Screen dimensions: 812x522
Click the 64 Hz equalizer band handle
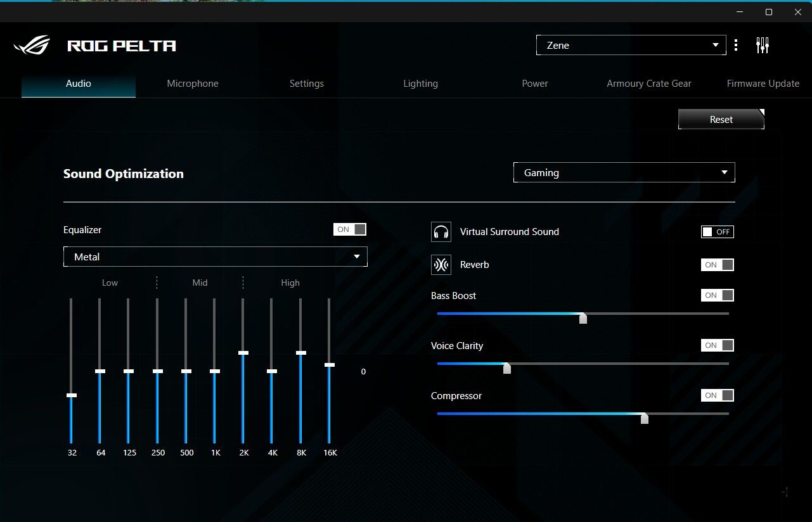pyautogui.click(x=100, y=371)
